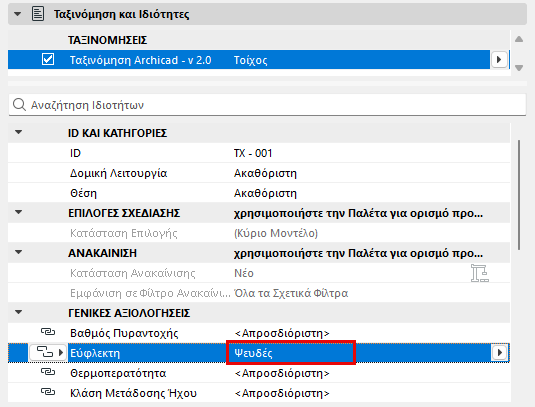Select the Βαθμός Πυραντοχής property name

(x=124, y=333)
